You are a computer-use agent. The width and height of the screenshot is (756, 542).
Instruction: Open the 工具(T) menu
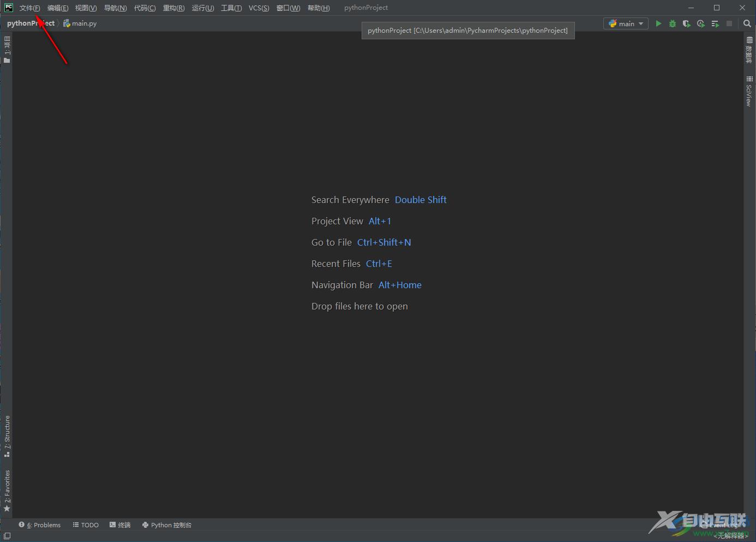click(231, 8)
